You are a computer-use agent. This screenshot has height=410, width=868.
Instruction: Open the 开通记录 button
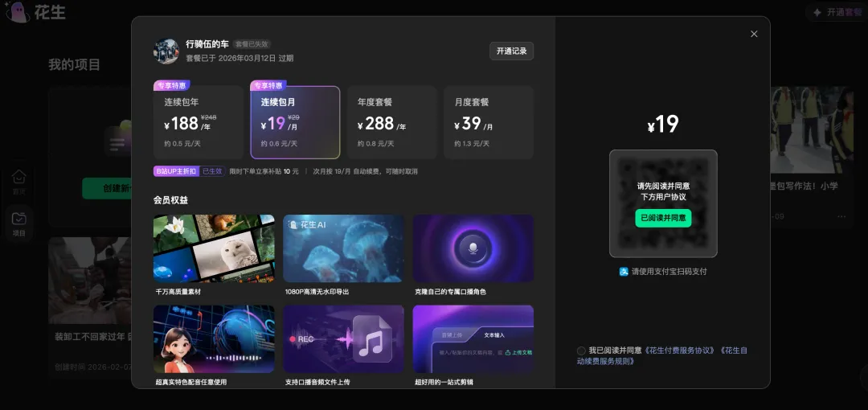point(511,51)
